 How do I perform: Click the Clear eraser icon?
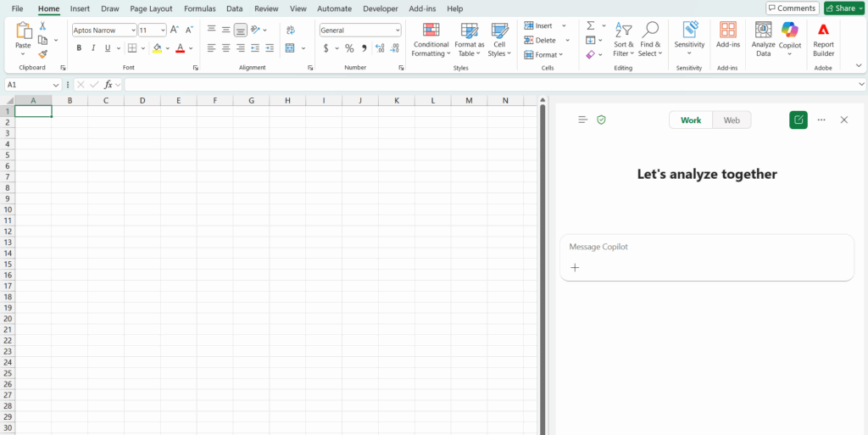[x=590, y=54]
